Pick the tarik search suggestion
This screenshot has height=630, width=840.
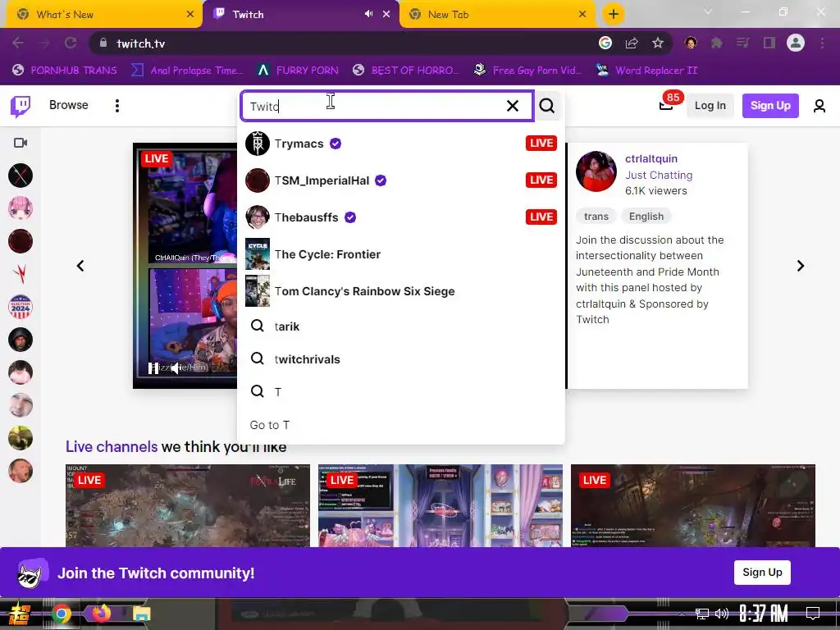pyautogui.click(x=400, y=326)
